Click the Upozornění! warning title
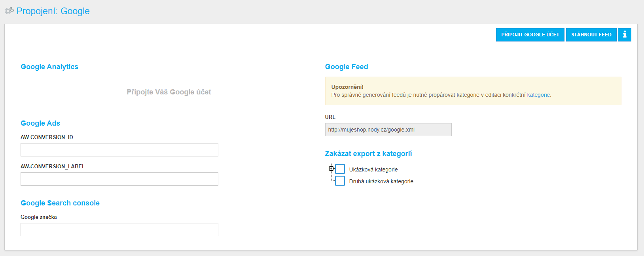 347,87
